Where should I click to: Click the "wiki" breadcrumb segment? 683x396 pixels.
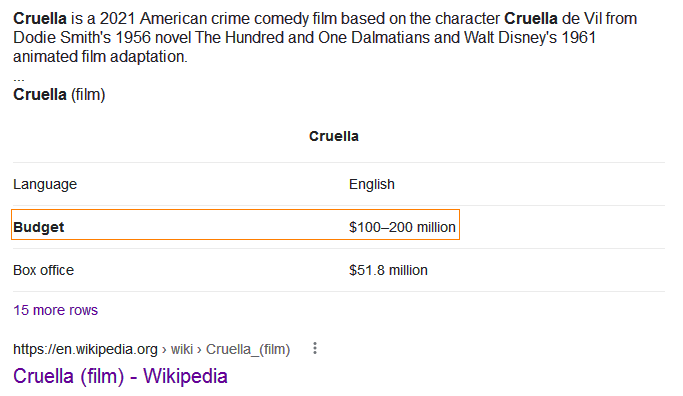[x=182, y=349]
